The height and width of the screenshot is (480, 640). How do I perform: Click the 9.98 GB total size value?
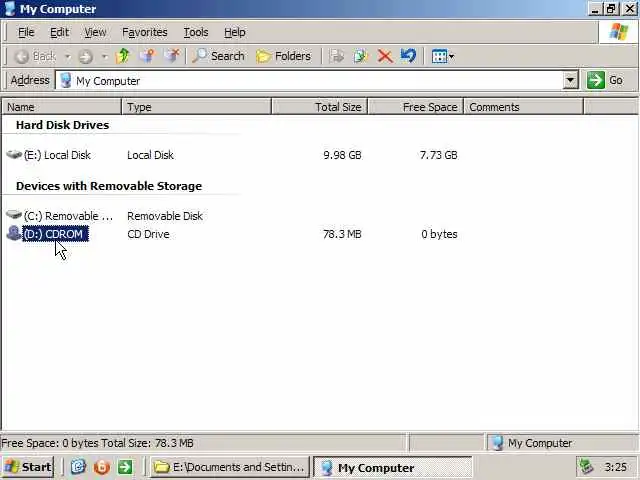tap(342, 155)
